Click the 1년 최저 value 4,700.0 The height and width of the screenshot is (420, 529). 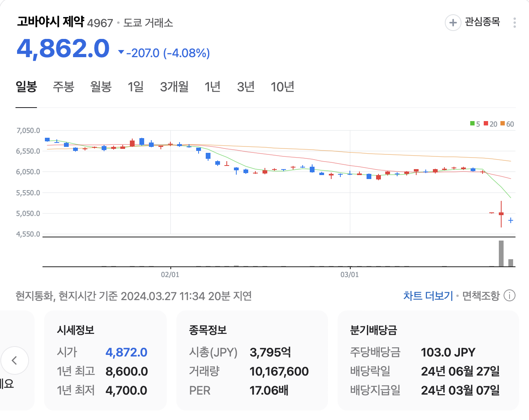(126, 390)
